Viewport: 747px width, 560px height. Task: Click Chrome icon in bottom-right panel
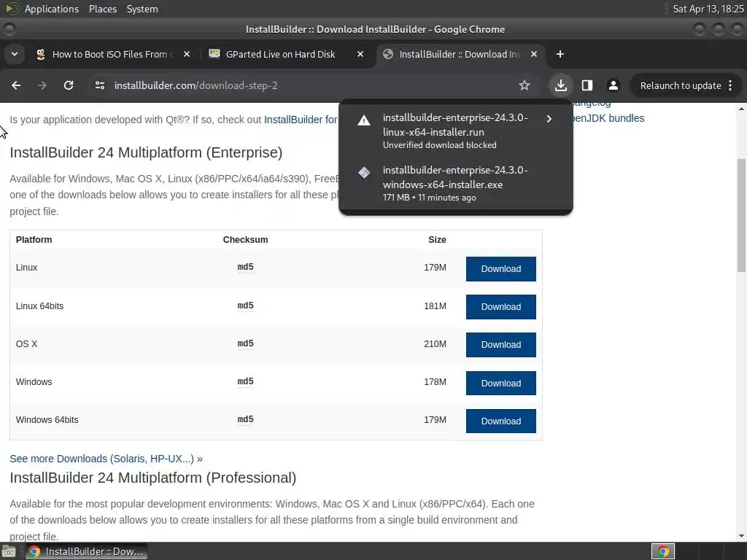(x=663, y=551)
